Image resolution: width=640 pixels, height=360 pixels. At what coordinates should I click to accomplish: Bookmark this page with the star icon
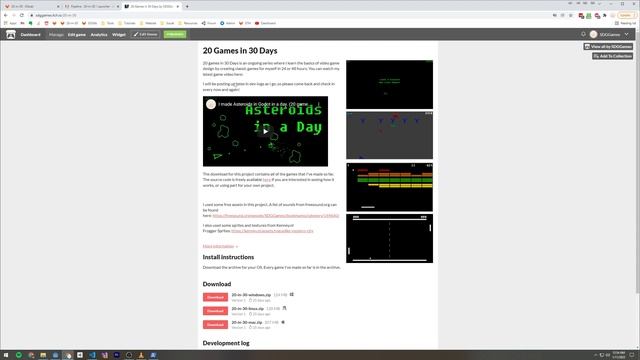tap(571, 15)
